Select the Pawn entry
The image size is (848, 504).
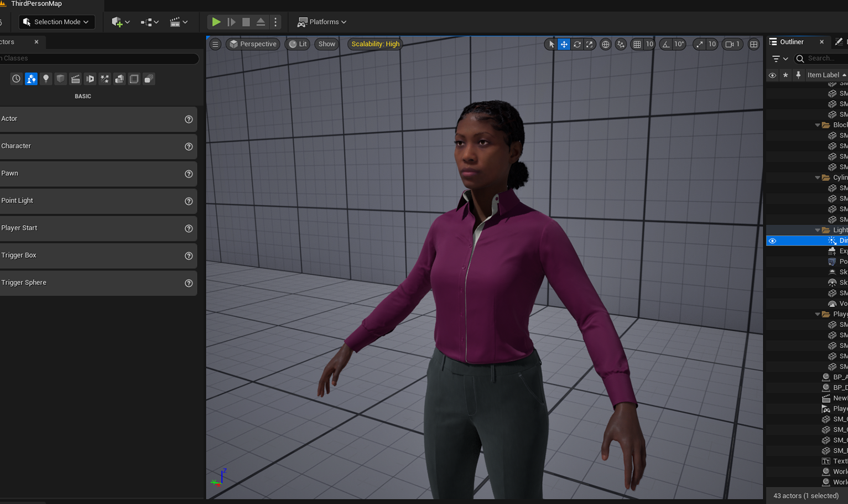pos(98,174)
